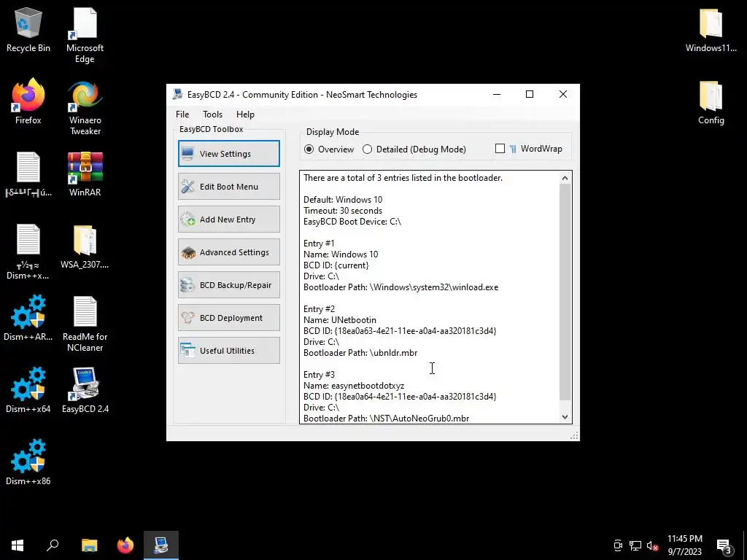Image resolution: width=747 pixels, height=560 pixels.
Task: Select Windows11 folder on desktop
Action: pyautogui.click(x=711, y=30)
